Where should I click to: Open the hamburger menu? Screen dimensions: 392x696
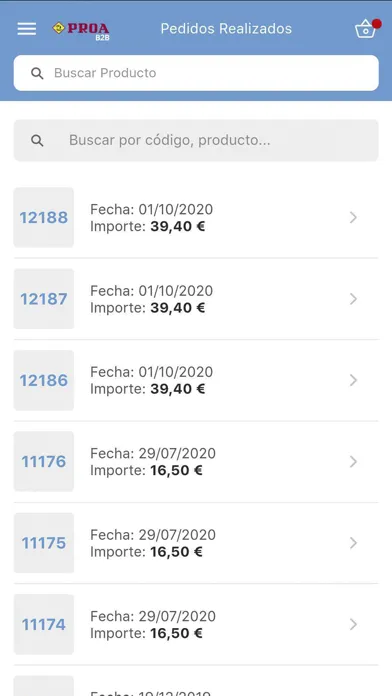tap(27, 29)
